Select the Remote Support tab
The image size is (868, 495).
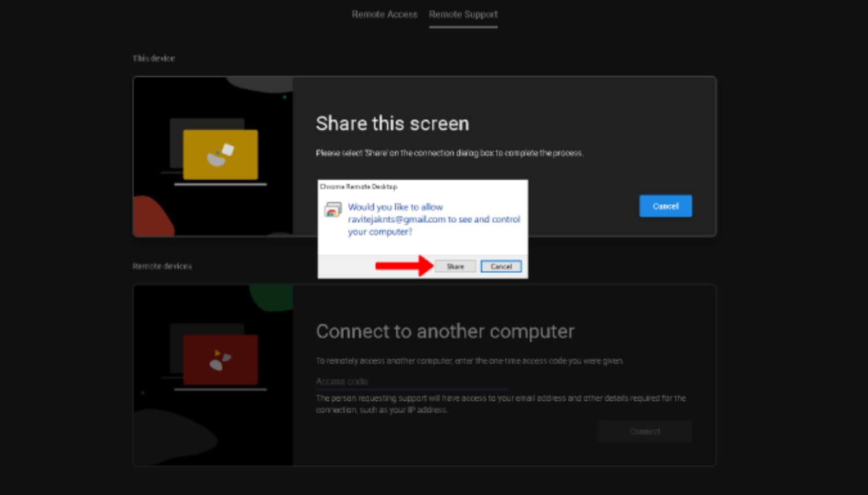click(463, 14)
